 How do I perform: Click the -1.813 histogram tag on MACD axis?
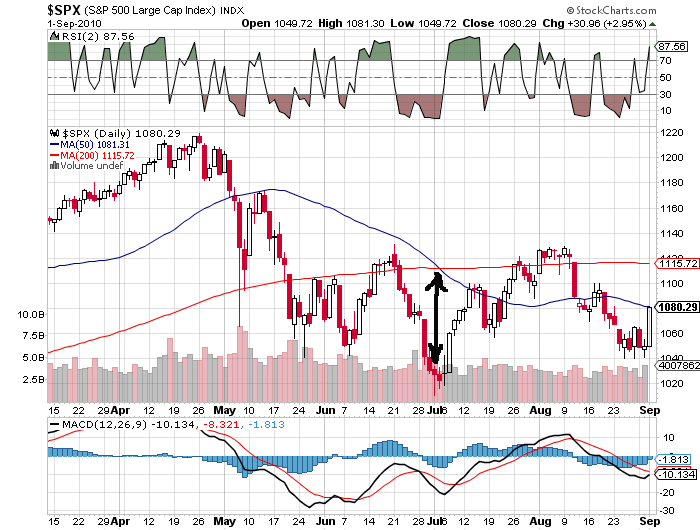pyautogui.click(x=673, y=460)
